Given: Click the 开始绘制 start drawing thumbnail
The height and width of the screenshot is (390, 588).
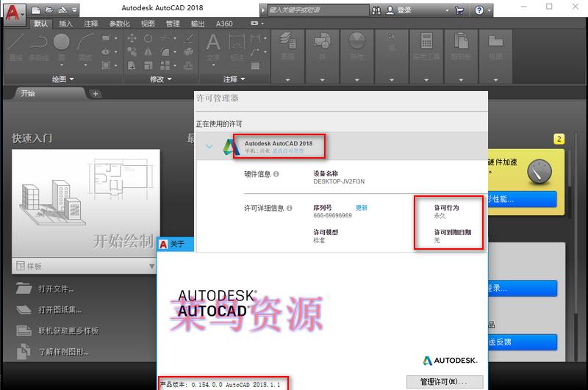Looking at the screenshot, I should tap(86, 203).
